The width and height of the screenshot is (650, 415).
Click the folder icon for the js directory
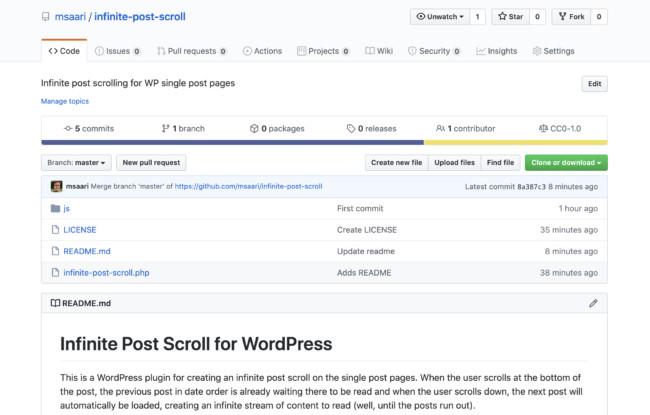tap(55, 208)
